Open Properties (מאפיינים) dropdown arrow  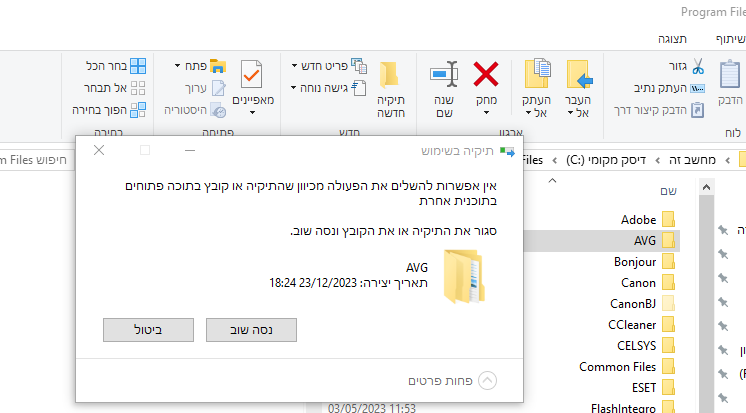click(253, 113)
